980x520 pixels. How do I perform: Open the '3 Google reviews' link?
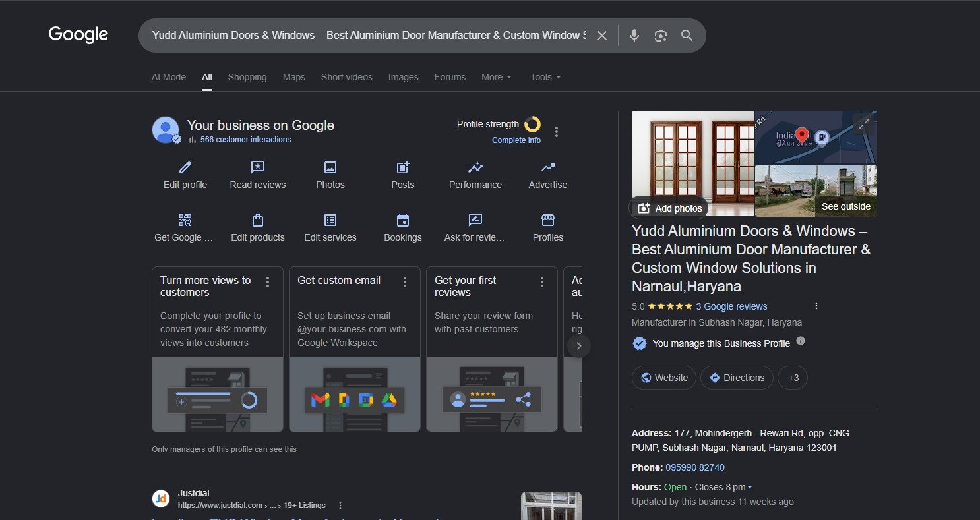[x=731, y=306]
